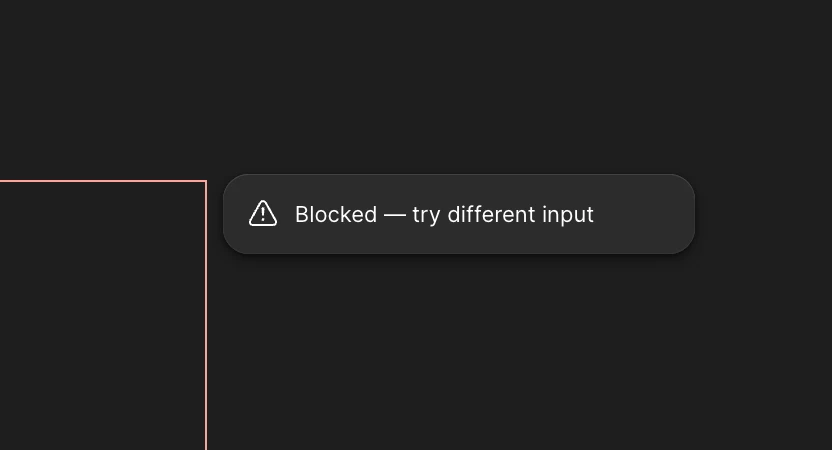
Task: Select the pink-outlined frame's top border
Action: tap(103, 181)
